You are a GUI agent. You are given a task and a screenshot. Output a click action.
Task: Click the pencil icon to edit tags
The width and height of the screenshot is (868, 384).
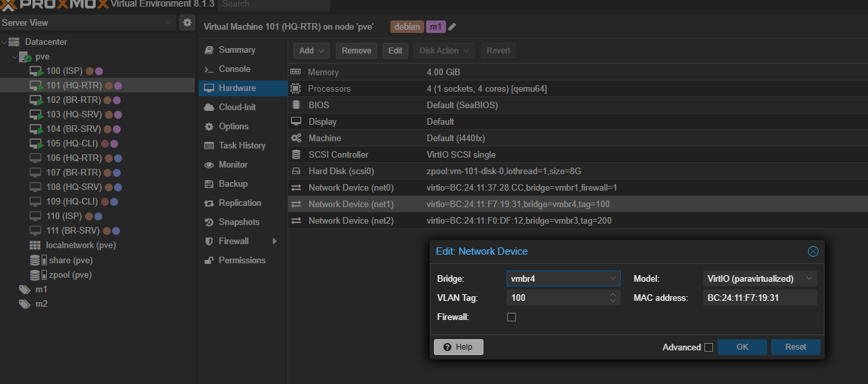pyautogui.click(x=452, y=27)
